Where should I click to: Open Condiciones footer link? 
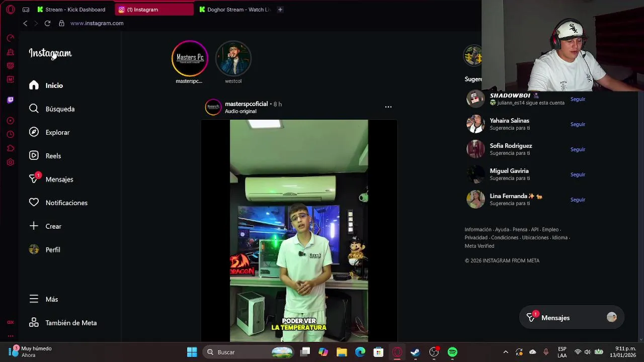505,238
